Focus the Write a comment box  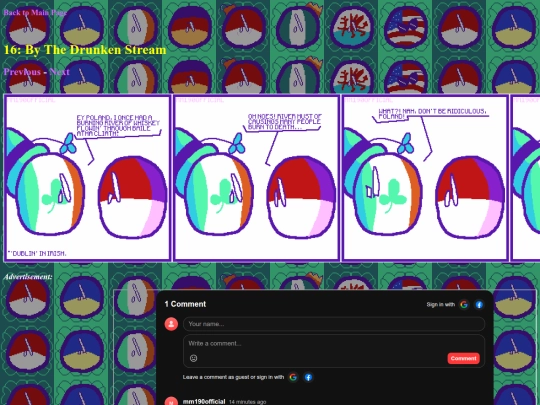click(x=334, y=351)
